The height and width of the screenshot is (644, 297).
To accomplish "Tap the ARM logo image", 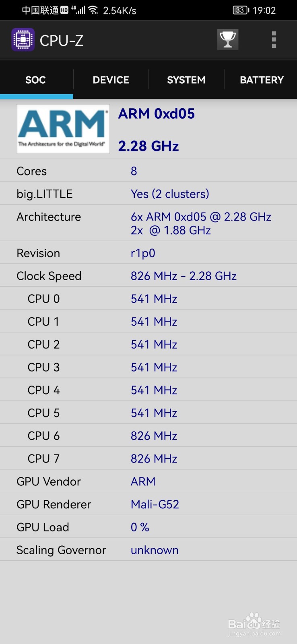I will tap(63, 129).
